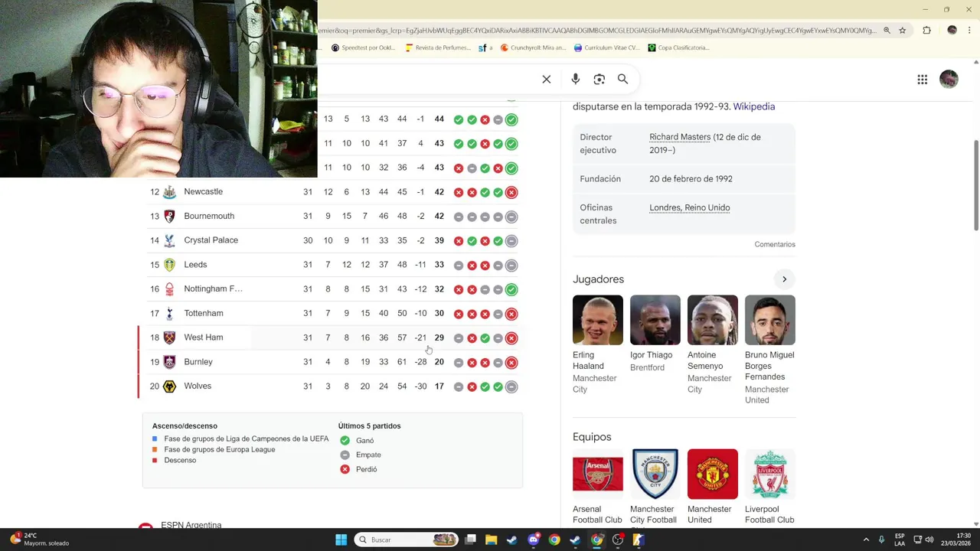Click the Newcastle club crest

point(169,192)
